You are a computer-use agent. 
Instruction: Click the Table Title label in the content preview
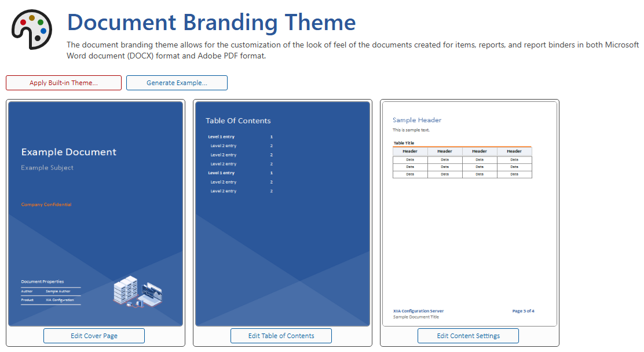click(404, 143)
